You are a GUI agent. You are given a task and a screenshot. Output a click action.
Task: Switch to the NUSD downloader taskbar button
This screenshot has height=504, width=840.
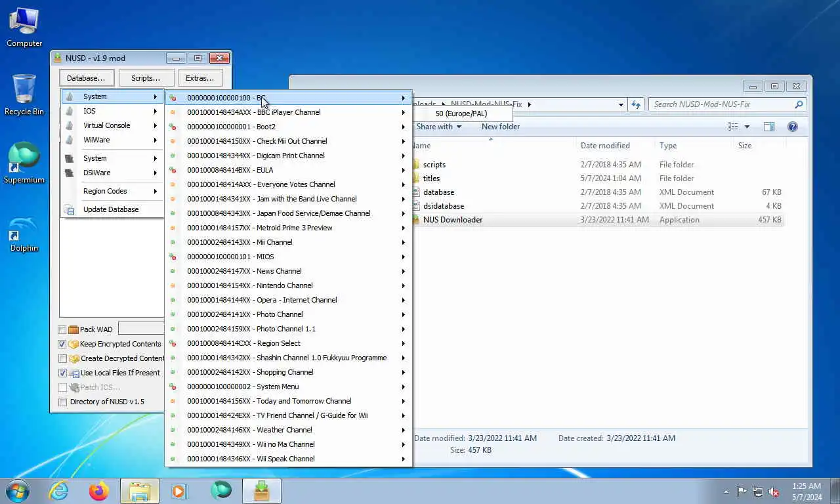click(x=262, y=491)
